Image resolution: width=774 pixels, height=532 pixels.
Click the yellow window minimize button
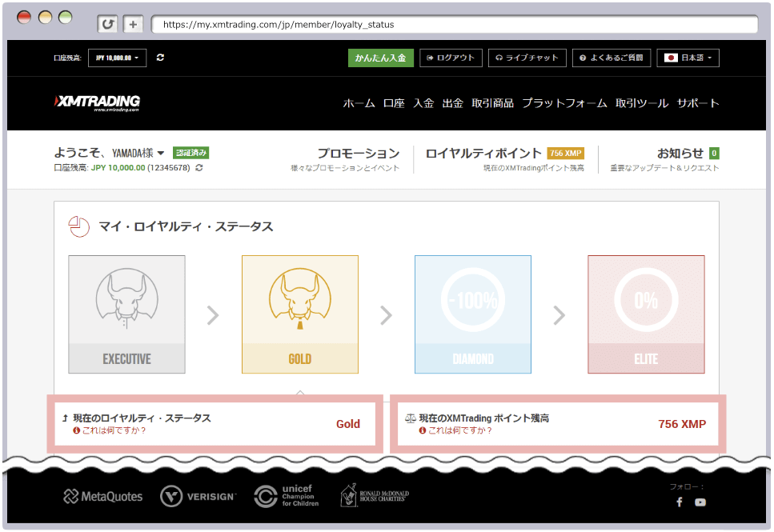(x=45, y=18)
